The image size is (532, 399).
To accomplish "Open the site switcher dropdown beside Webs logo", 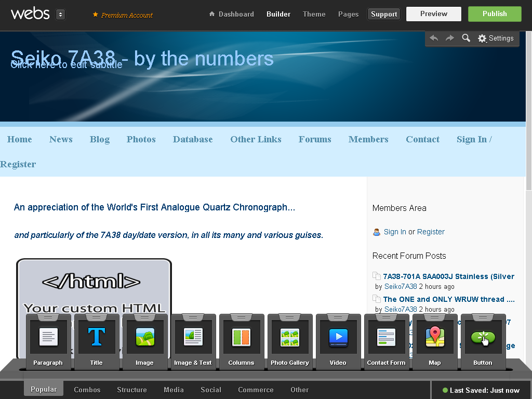I will [60, 15].
